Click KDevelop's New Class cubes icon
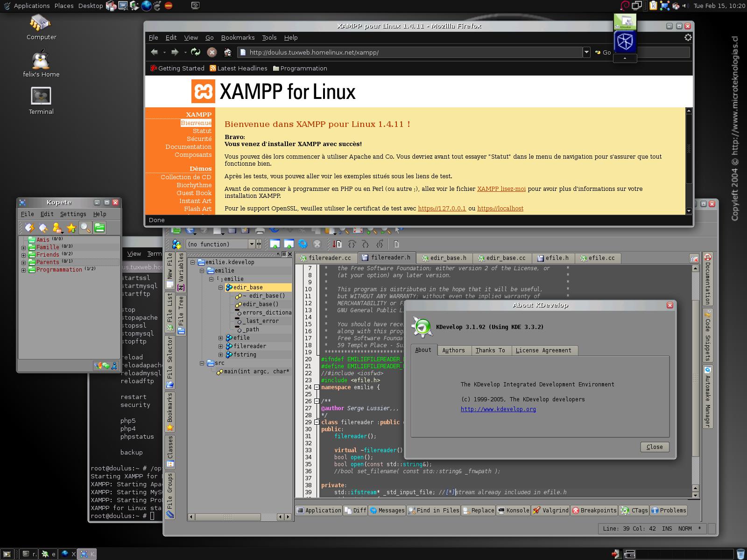The width and height of the screenshot is (747, 560). pyautogui.click(x=176, y=244)
